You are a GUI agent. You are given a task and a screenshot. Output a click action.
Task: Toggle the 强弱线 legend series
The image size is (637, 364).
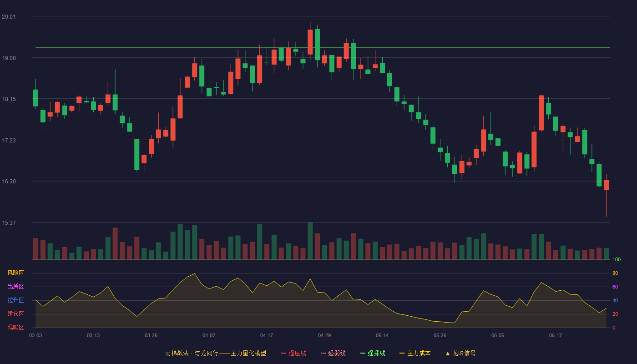(333, 353)
